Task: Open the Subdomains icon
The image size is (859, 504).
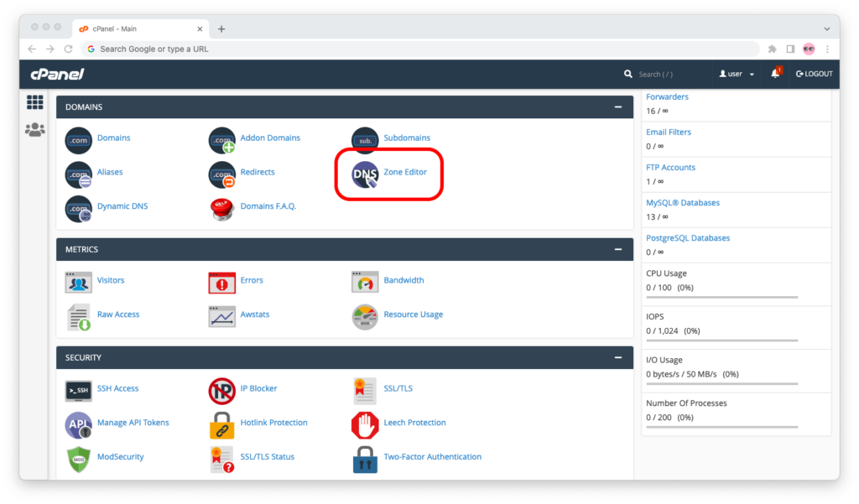Action: (x=365, y=140)
